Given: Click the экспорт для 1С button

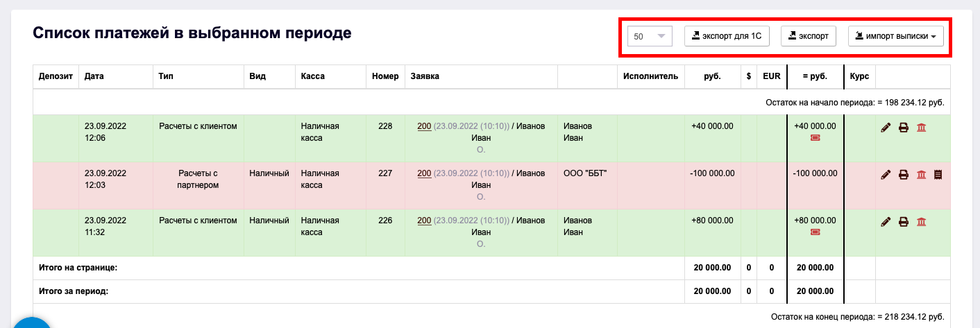Looking at the screenshot, I should [727, 36].
